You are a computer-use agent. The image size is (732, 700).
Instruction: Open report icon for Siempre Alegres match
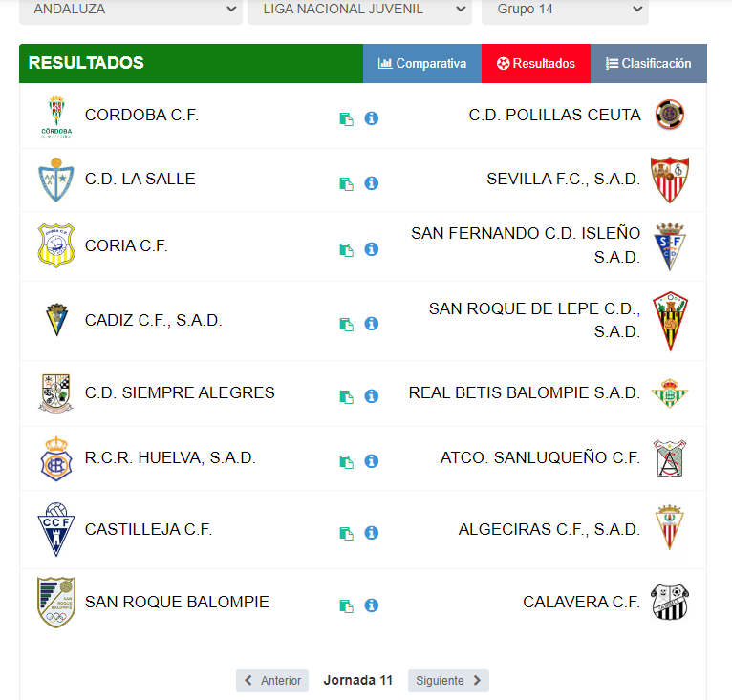[346, 396]
